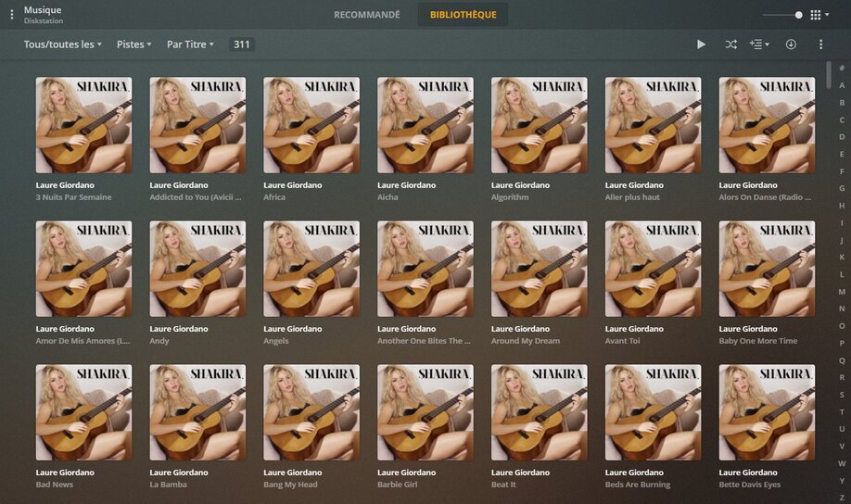Open the Tous/toutes les filter dropdown
The height and width of the screenshot is (504, 851).
(x=62, y=44)
